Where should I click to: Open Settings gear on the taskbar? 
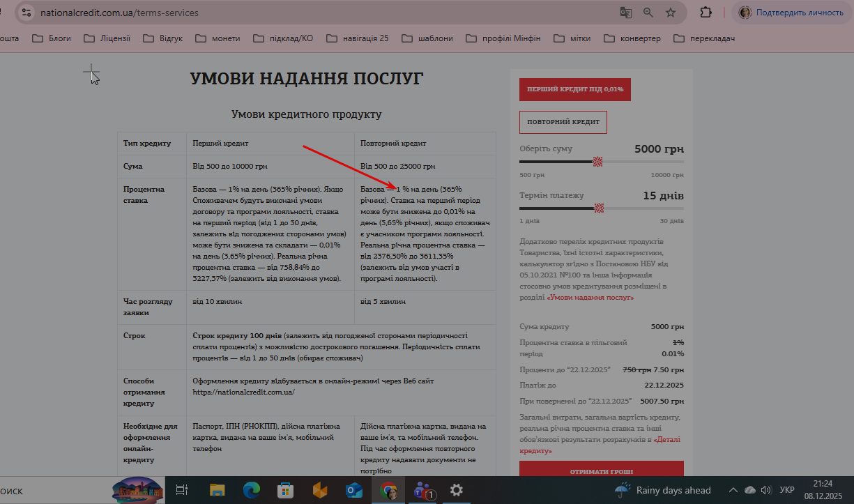pos(457,490)
